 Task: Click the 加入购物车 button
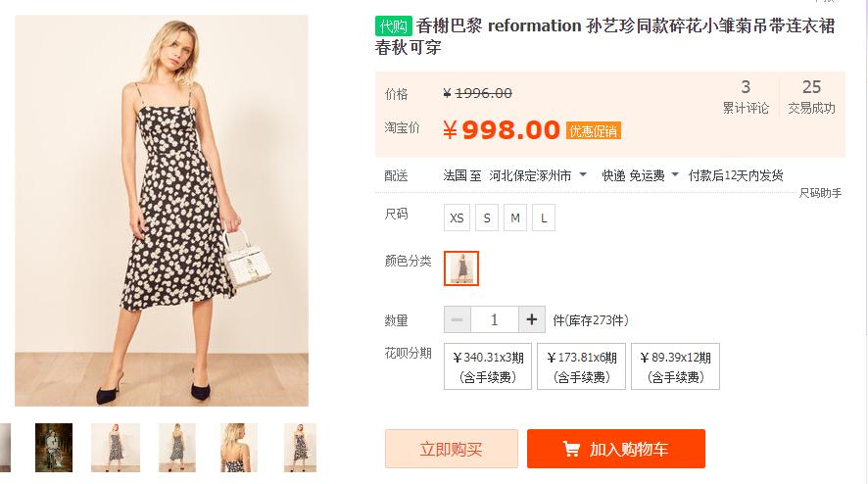click(x=615, y=449)
